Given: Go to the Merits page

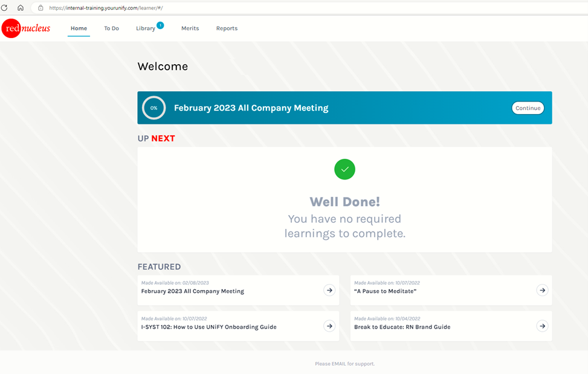Looking at the screenshot, I should tap(190, 28).
